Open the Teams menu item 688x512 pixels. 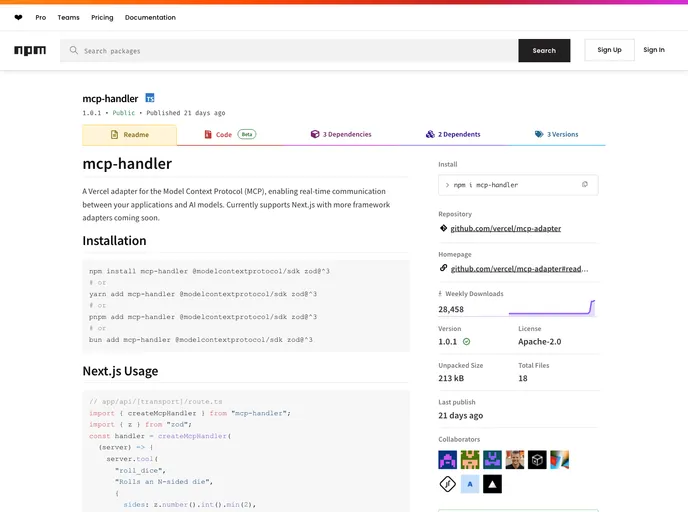68,18
